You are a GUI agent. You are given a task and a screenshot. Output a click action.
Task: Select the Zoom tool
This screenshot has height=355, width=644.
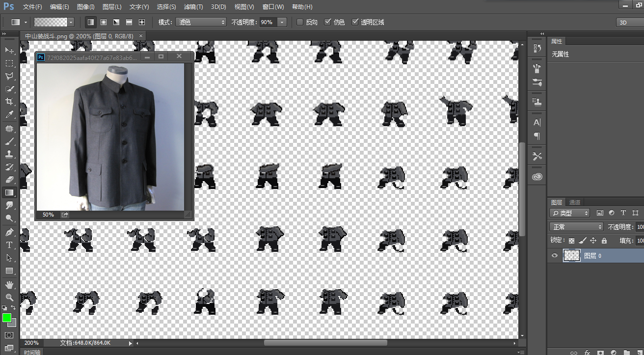point(9,298)
